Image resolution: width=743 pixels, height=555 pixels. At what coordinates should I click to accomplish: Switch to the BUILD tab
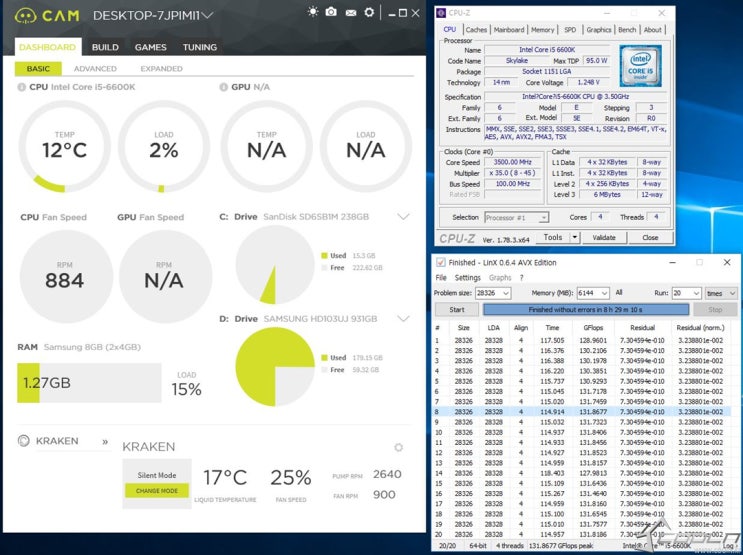105,47
